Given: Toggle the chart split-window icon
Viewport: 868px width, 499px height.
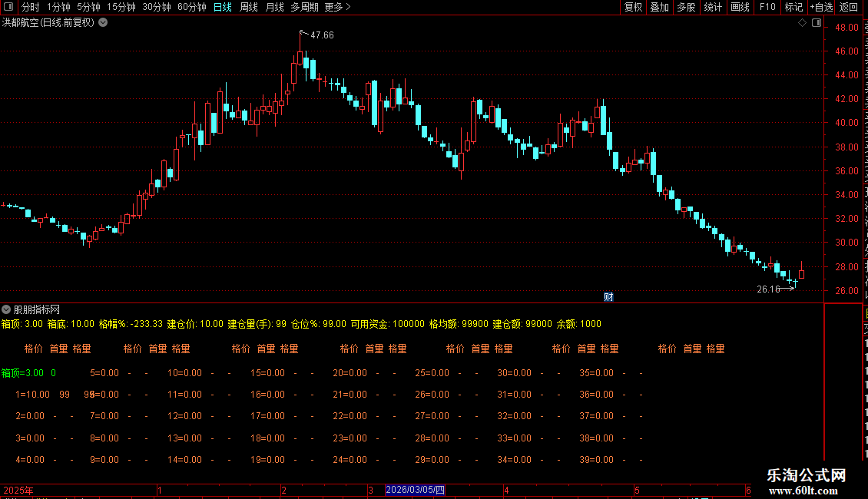Looking at the screenshot, I should coord(817,23).
